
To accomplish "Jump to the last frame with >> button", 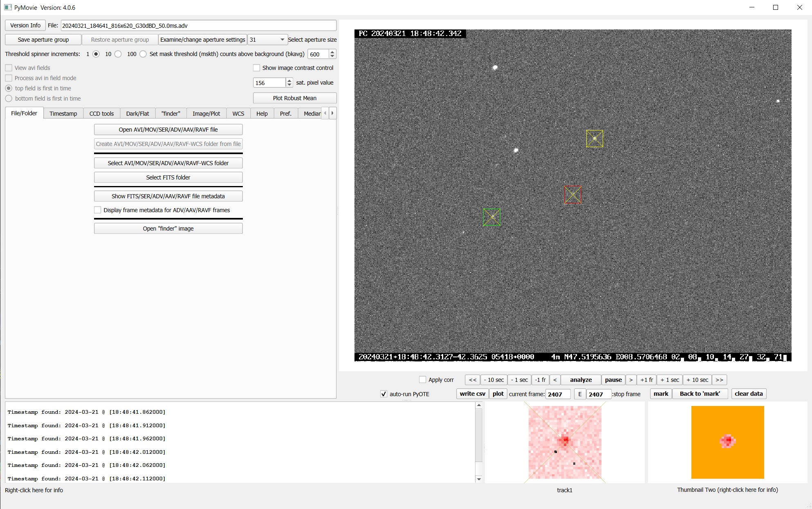I will pos(719,380).
